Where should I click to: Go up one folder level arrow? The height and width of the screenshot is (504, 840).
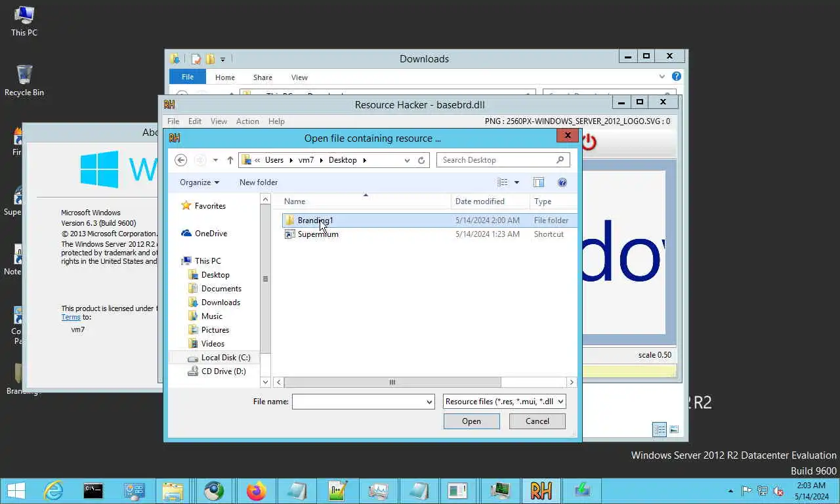pyautogui.click(x=230, y=160)
